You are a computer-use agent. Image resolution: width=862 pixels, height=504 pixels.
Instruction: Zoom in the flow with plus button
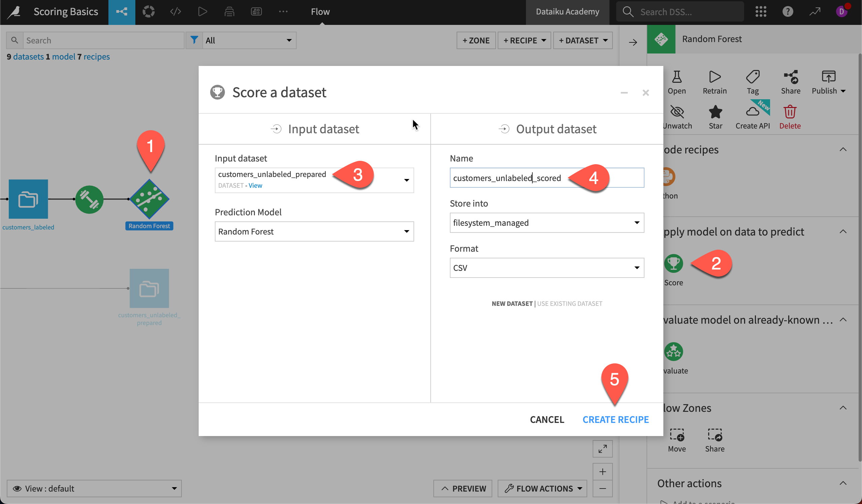(x=602, y=472)
